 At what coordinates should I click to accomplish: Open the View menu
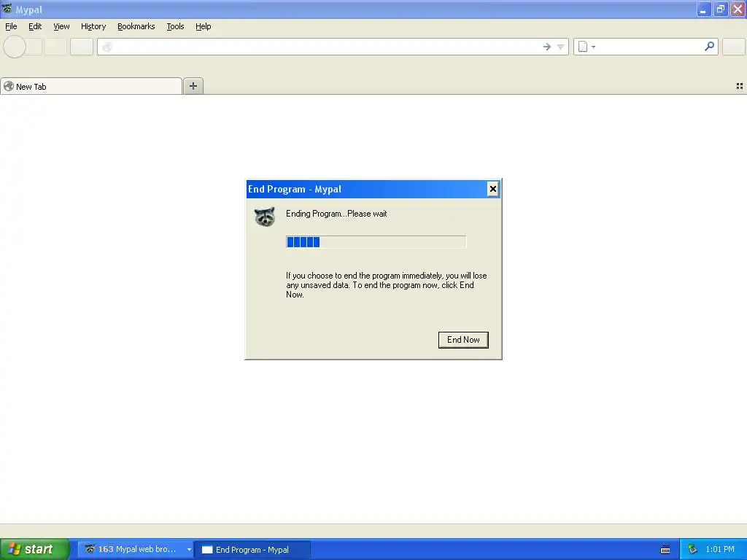61,27
